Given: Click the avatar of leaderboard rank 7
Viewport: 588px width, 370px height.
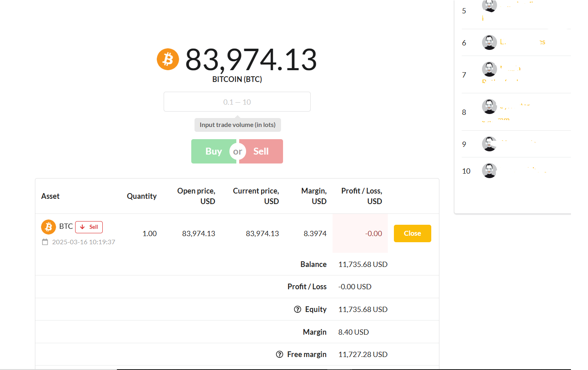Looking at the screenshot, I should point(489,69).
